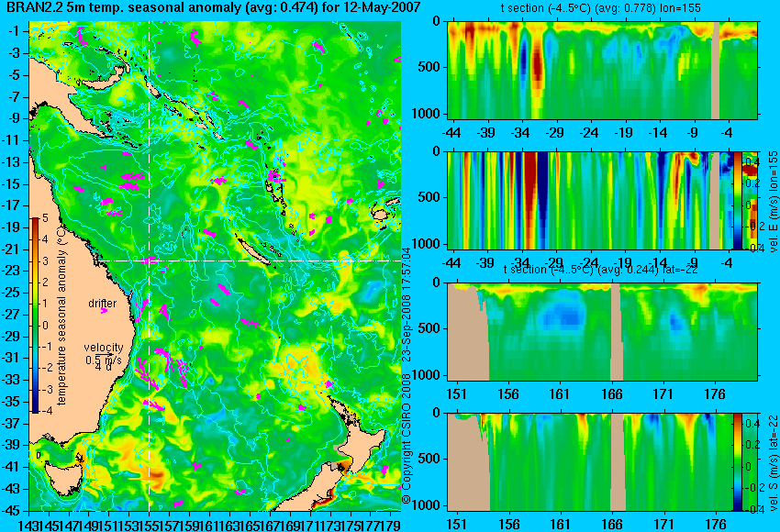The image size is (780, 532).
Task: Click the temperature section plot at lon=155
Action: coord(602,70)
